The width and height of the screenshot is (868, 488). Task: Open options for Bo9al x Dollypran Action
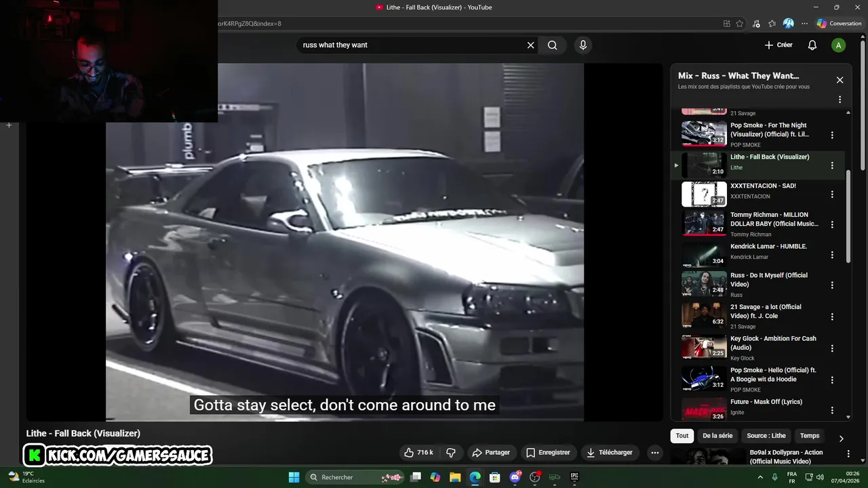click(x=848, y=453)
